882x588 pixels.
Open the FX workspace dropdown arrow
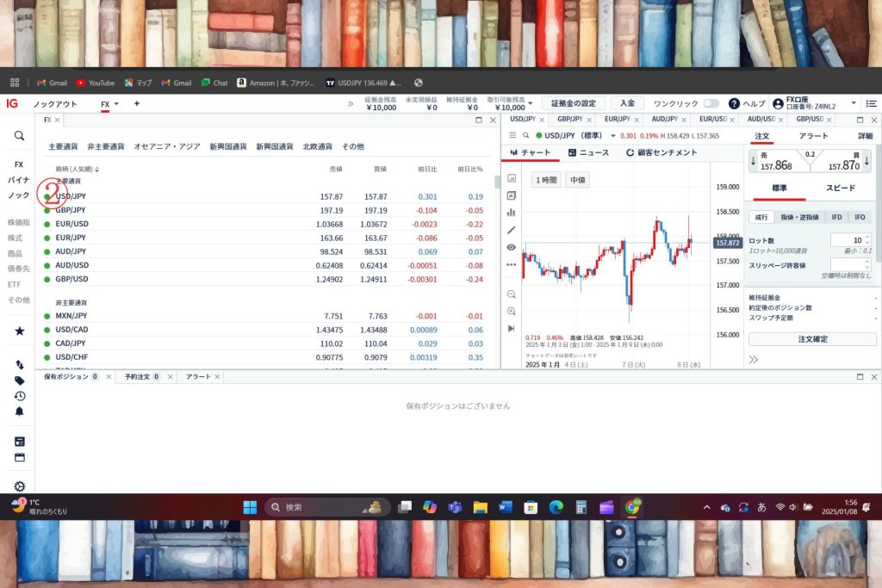pos(116,104)
